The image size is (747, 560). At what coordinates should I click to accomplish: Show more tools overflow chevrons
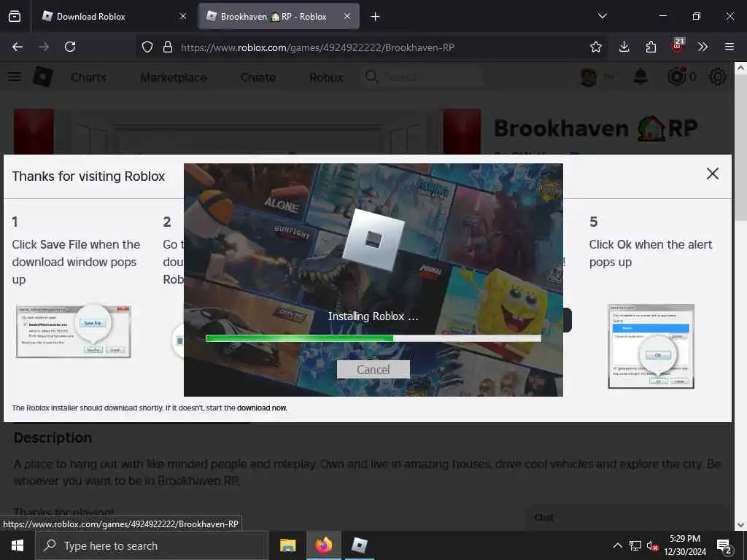pyautogui.click(x=703, y=47)
